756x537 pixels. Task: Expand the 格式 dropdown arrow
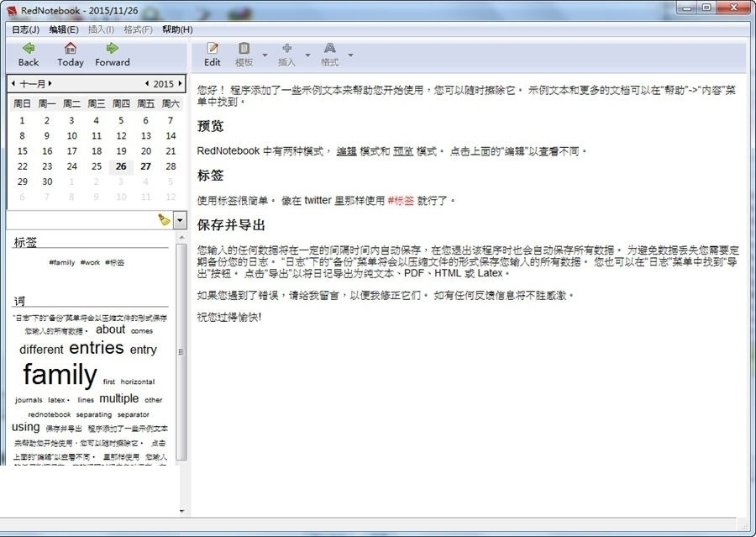[350, 55]
